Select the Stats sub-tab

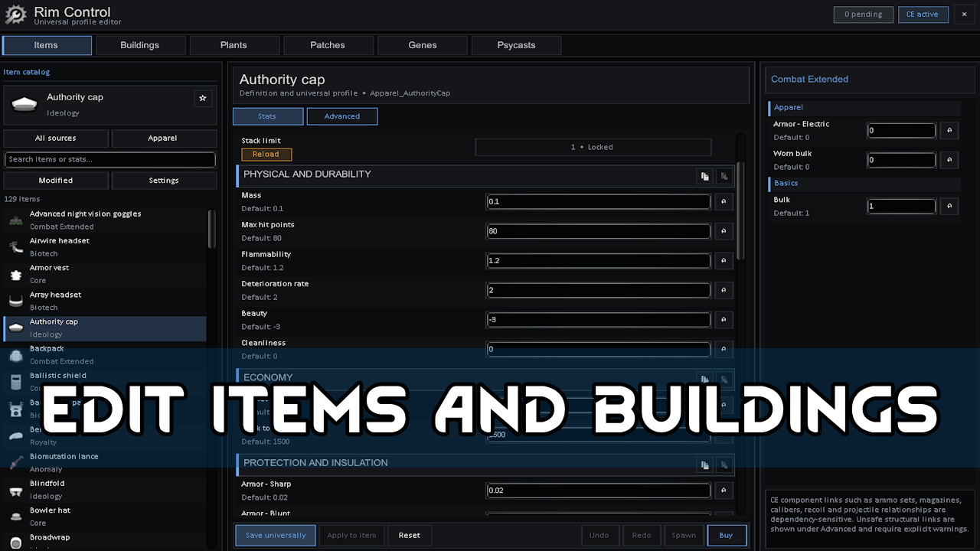point(267,116)
